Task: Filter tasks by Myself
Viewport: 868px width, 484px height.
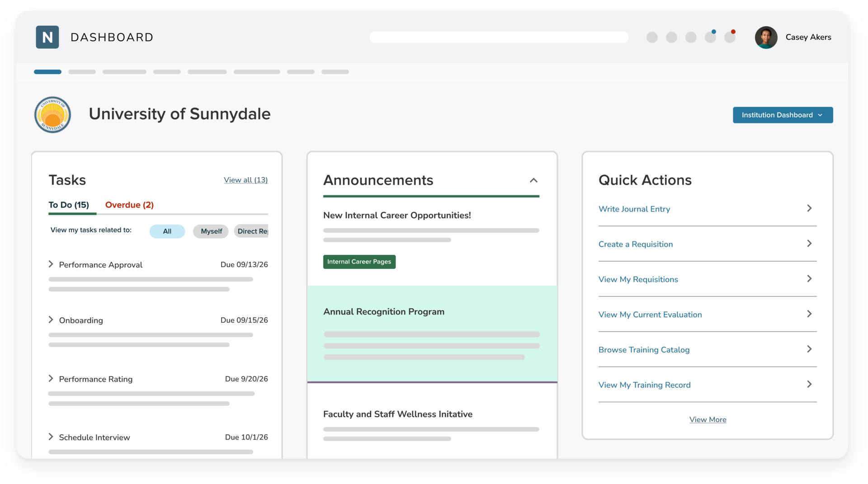Action: point(211,231)
